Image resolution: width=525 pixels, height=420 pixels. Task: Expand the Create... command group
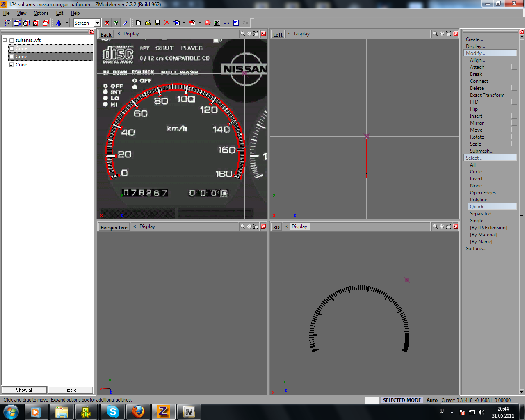click(475, 39)
